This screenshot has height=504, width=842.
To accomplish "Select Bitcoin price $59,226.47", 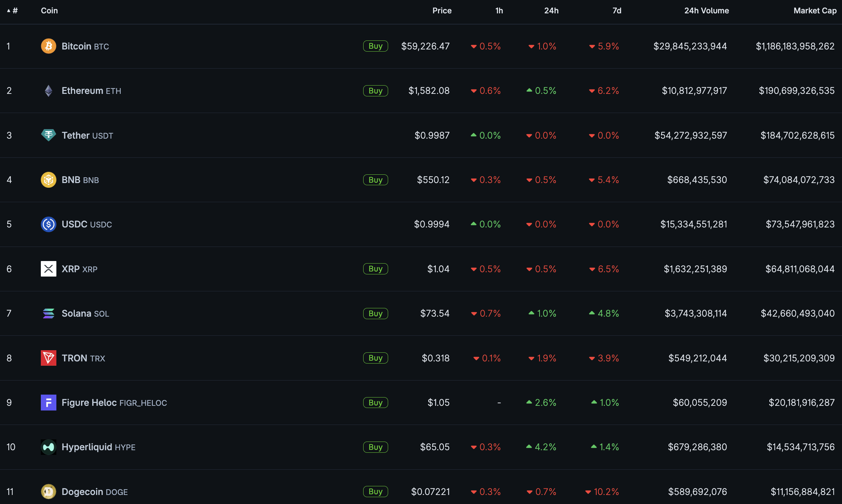I will point(425,46).
